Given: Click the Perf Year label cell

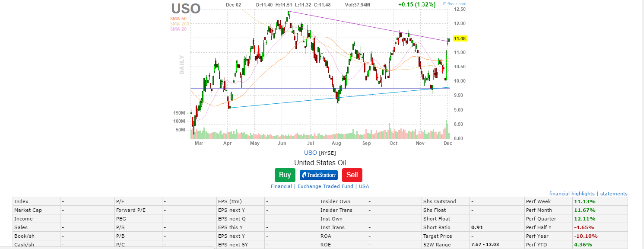Looking at the screenshot, I should point(548,236).
